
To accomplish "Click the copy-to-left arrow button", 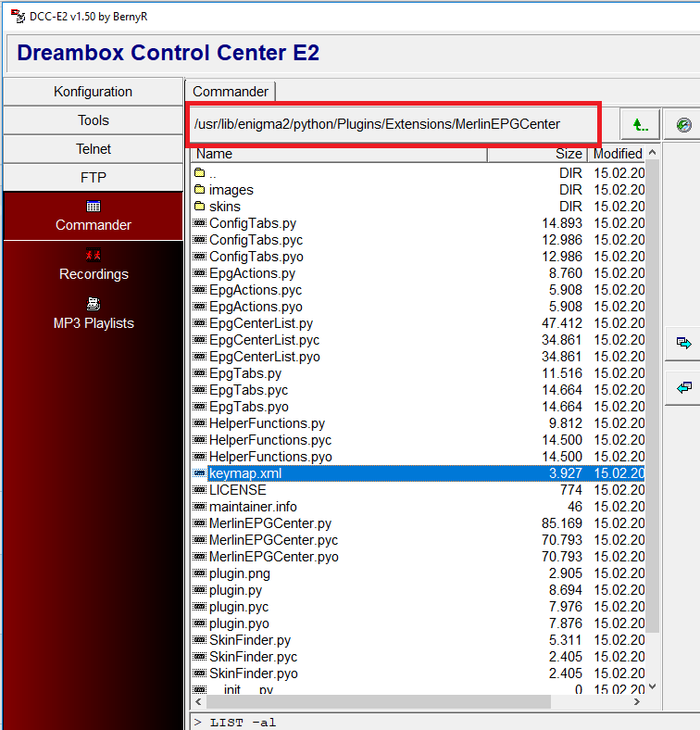I will coord(683,388).
